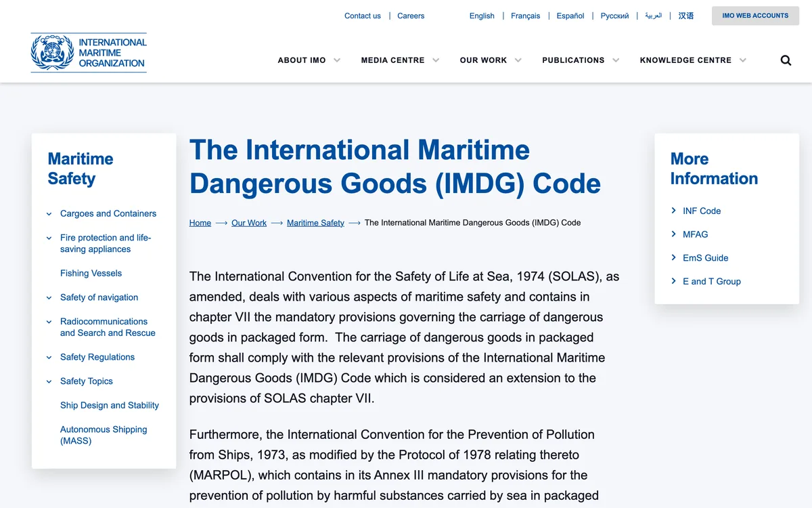The width and height of the screenshot is (812, 508).
Task: Expand the Media Centre menu chevron
Action: [x=436, y=60]
